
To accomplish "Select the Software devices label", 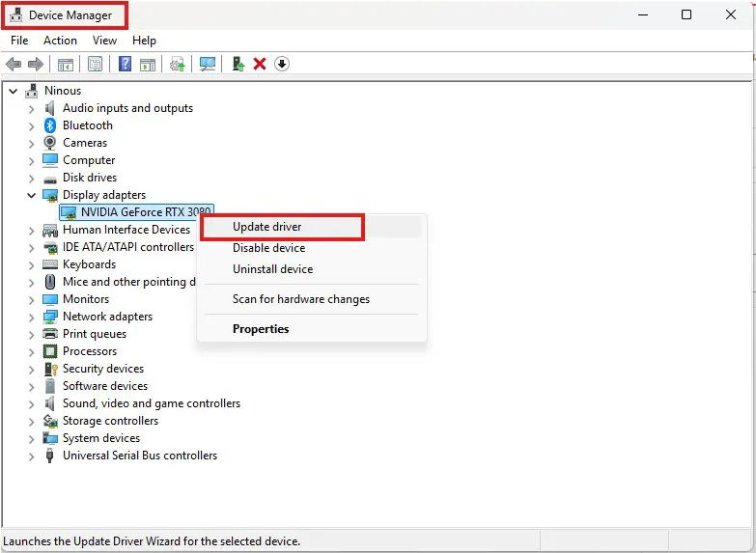I will click(105, 386).
